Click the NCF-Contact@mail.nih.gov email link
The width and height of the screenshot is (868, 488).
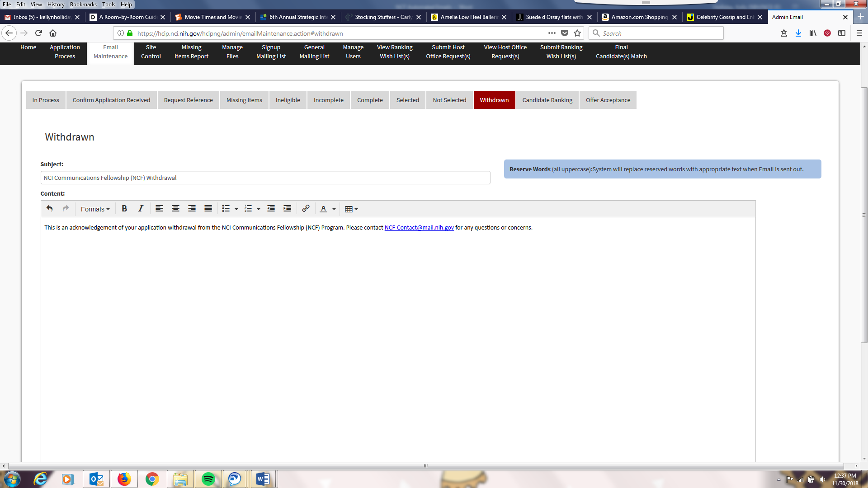coord(419,228)
